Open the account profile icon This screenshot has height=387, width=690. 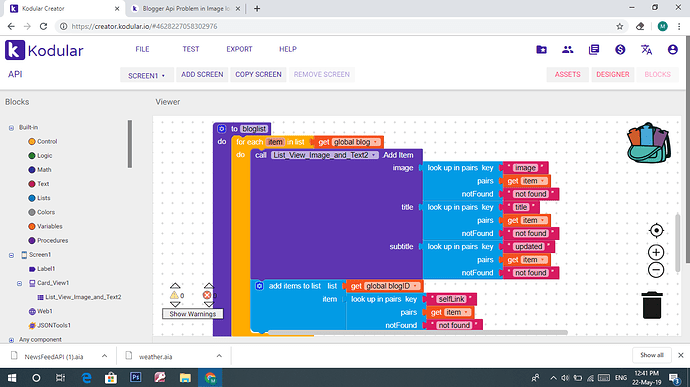(672, 50)
